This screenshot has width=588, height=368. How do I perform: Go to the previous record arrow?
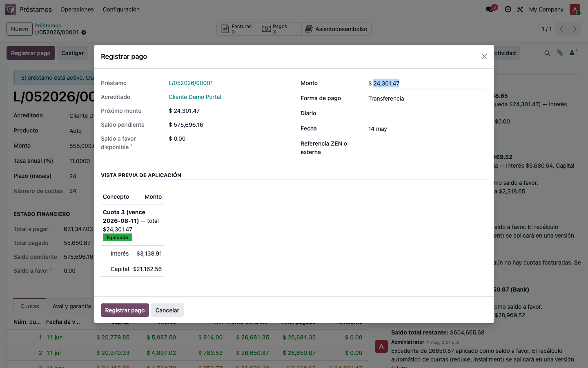[x=561, y=29]
